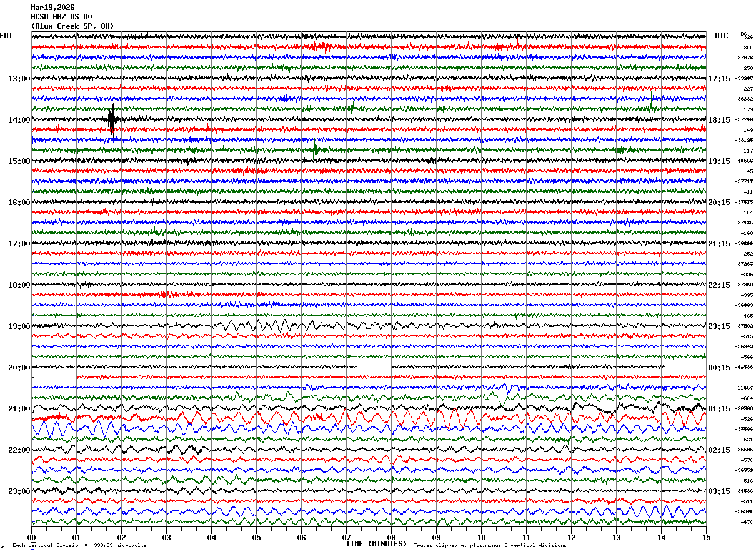The height and width of the screenshot is (554, 756).
Task: Click the 18:15 UTC row label
Action: tap(719, 120)
